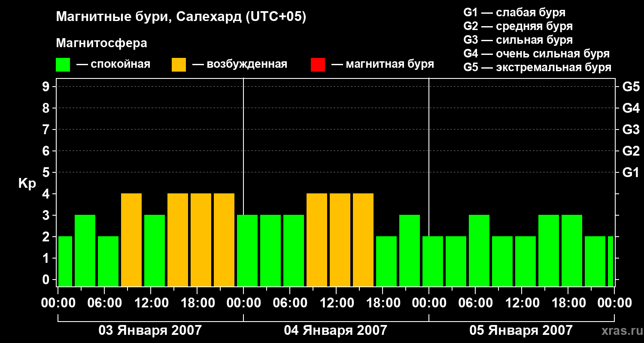Click the 'G2' label on right axis
The width and height of the screenshot is (644, 343).
631,151
